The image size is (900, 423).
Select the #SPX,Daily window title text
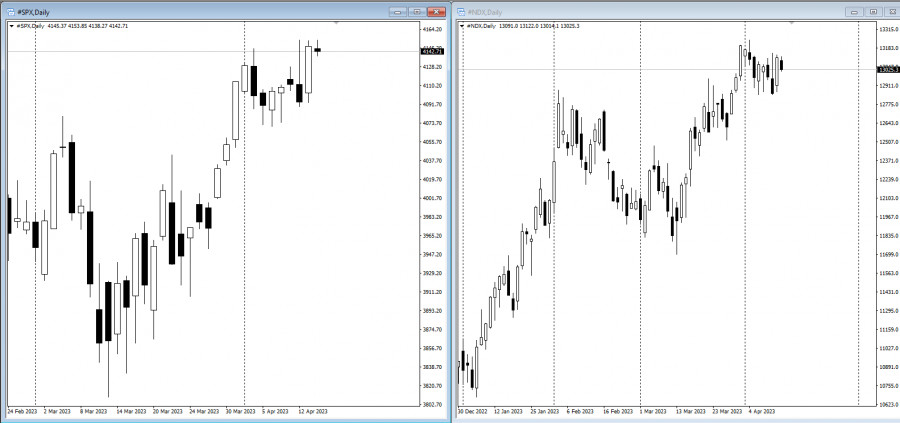point(34,11)
